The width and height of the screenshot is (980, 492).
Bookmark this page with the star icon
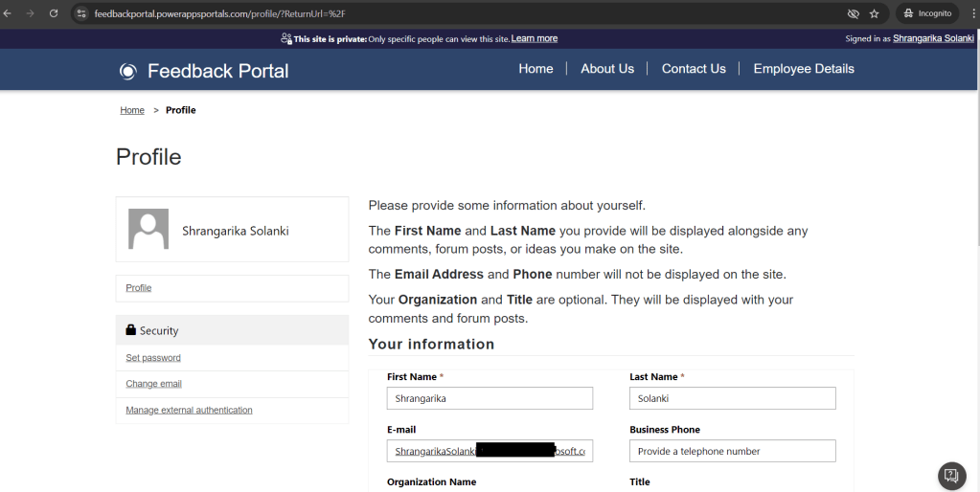(874, 13)
